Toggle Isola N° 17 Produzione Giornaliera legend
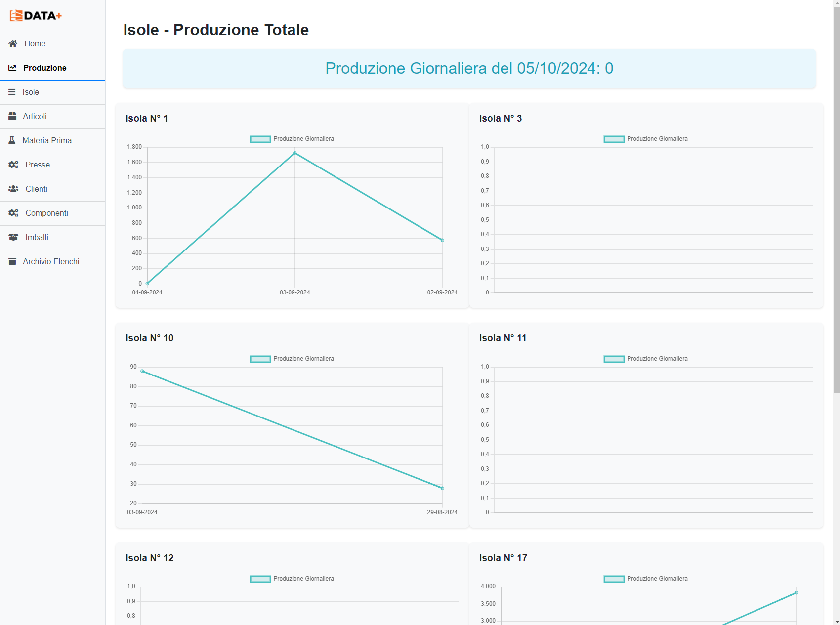The height and width of the screenshot is (625, 840). tap(646, 579)
